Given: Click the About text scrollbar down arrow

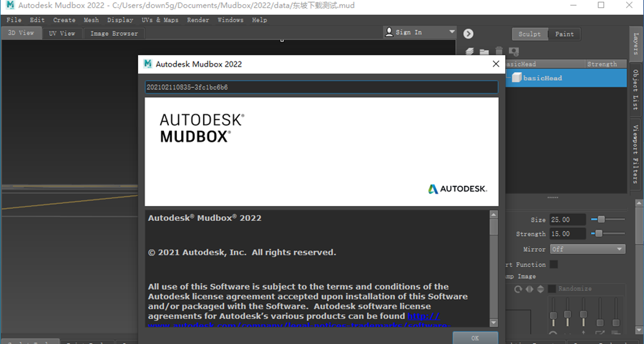Looking at the screenshot, I should [494, 323].
